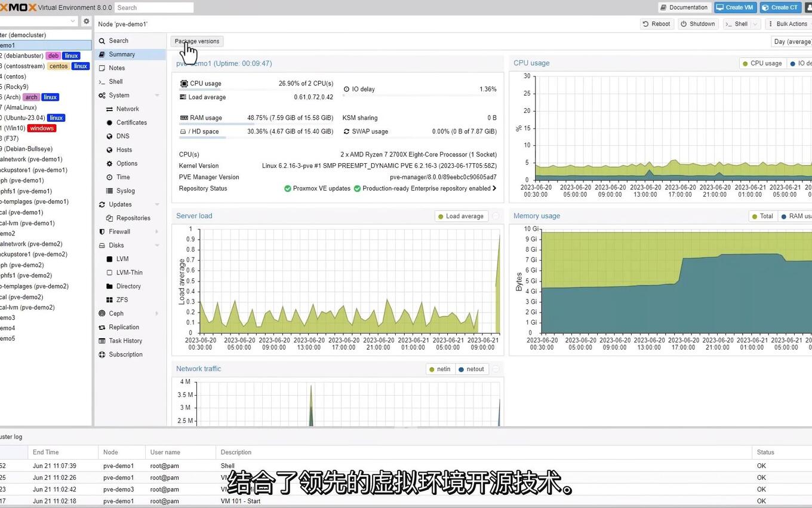
Task: Toggle the Load average legend item
Action: click(460, 216)
